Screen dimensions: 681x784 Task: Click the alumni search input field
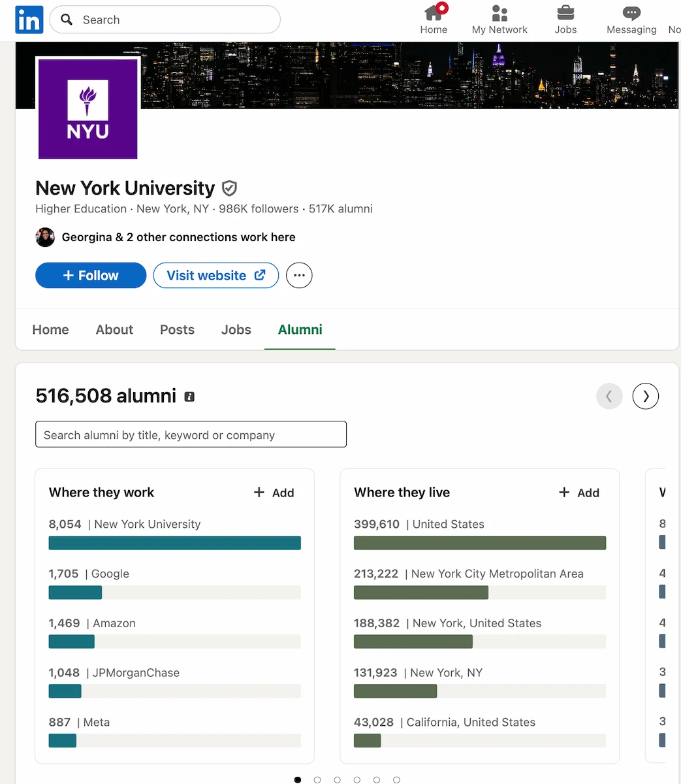(x=191, y=434)
